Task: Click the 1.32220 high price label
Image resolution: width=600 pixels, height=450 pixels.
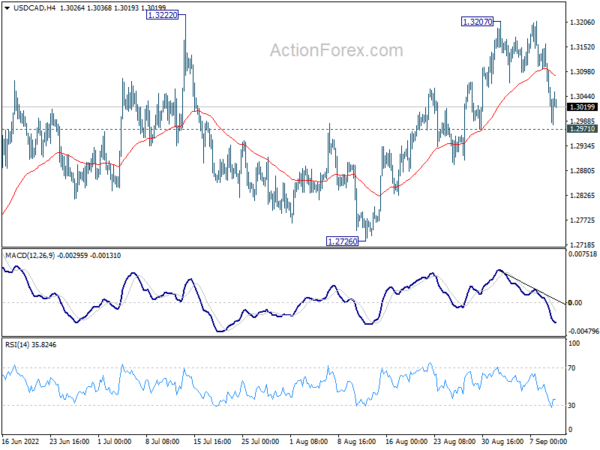Action: click(x=162, y=15)
